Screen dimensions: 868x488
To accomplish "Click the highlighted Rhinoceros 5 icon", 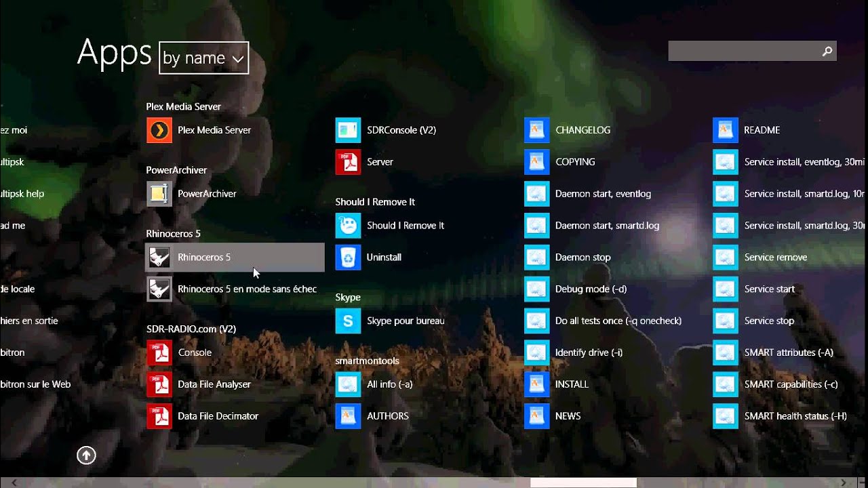I will [159, 258].
